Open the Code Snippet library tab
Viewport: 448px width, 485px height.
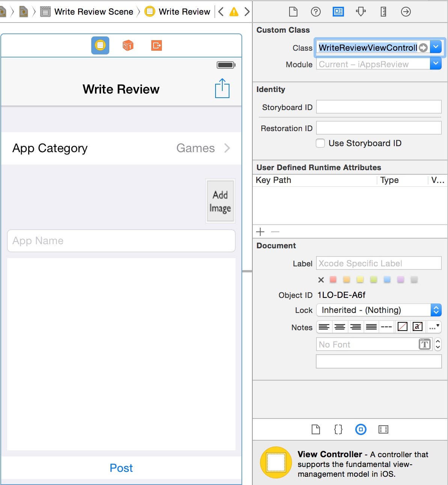[x=338, y=429]
